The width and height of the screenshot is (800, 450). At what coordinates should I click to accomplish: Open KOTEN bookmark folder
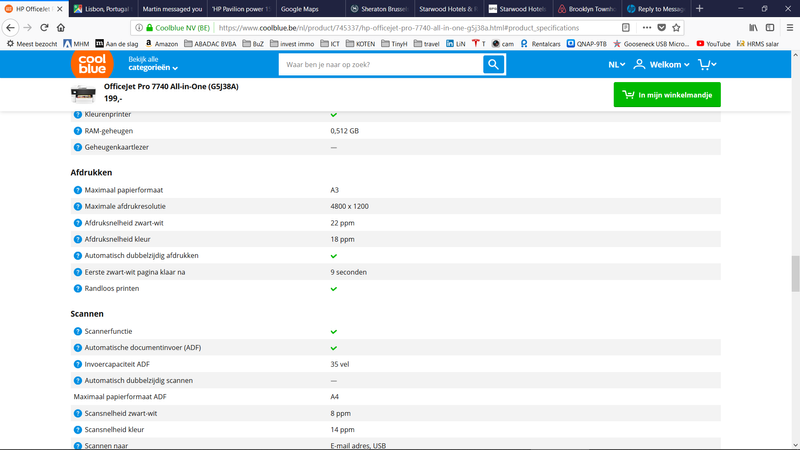pyautogui.click(x=360, y=44)
